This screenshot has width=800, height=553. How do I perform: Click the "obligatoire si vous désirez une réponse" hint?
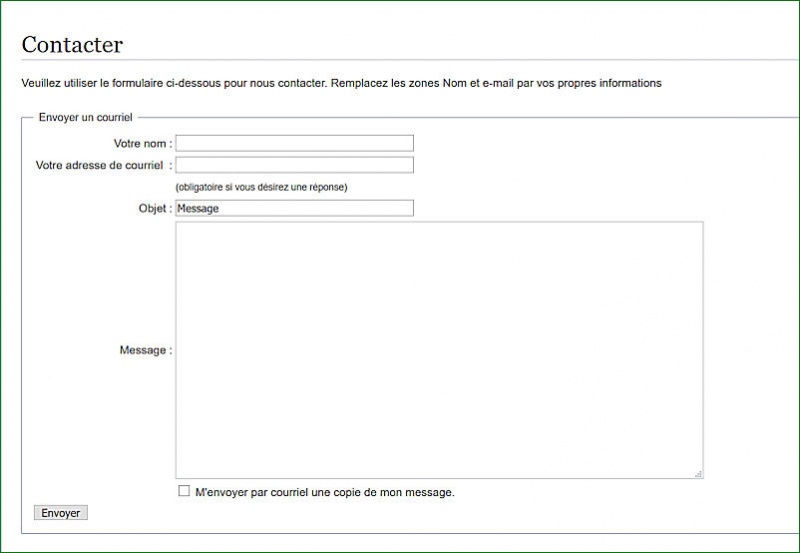261,187
